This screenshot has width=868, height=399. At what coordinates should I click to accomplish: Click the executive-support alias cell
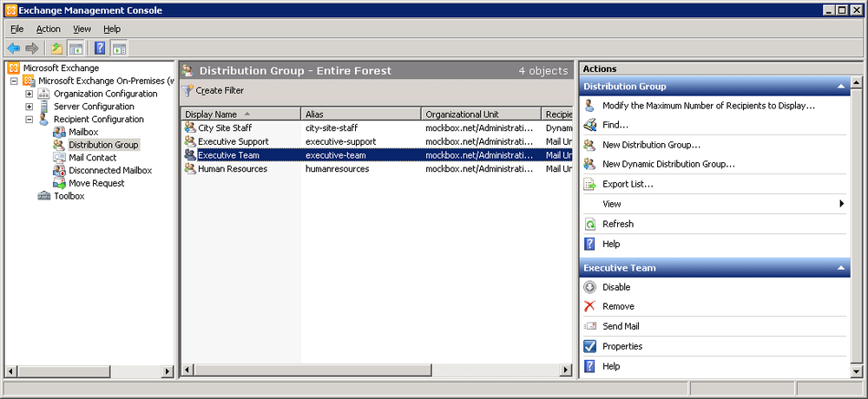[340, 141]
